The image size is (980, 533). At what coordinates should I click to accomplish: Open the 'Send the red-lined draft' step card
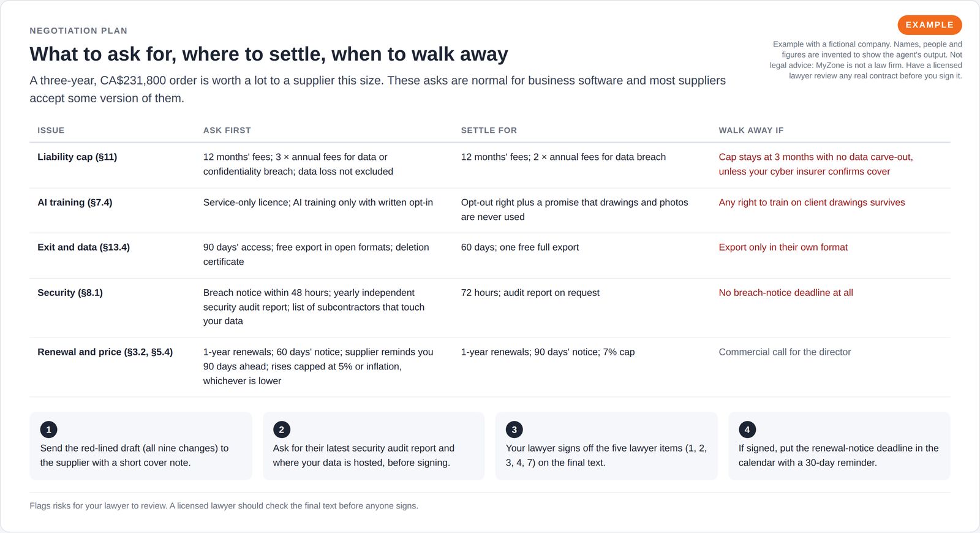tap(141, 446)
